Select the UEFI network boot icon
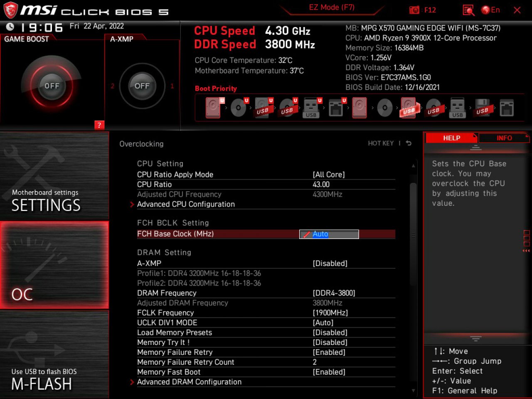 click(337, 108)
